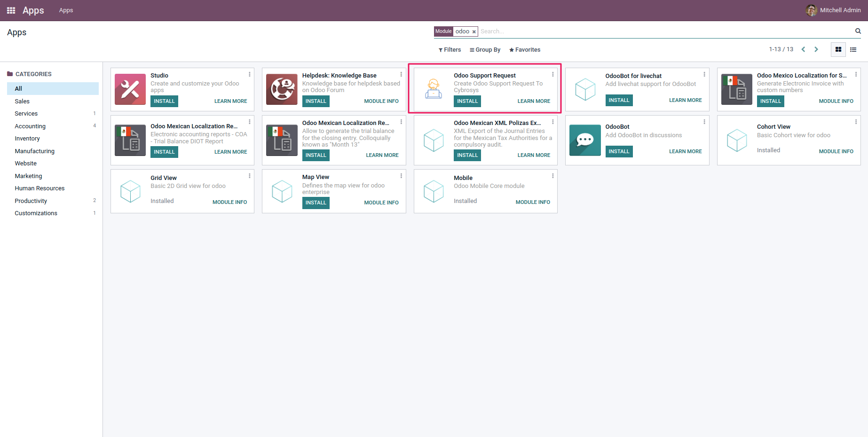Screen dimensions: 868x437
Task: Go to next page of apps
Action: coord(816,49)
